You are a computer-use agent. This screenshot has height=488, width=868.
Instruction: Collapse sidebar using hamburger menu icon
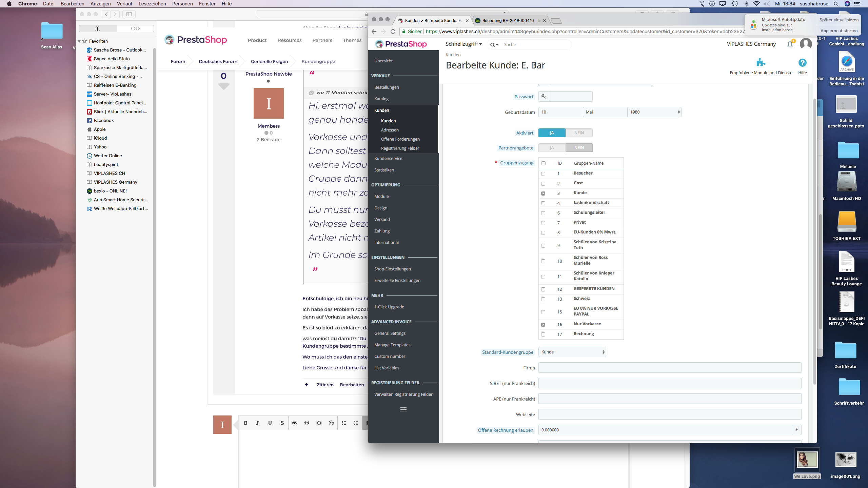[403, 409]
